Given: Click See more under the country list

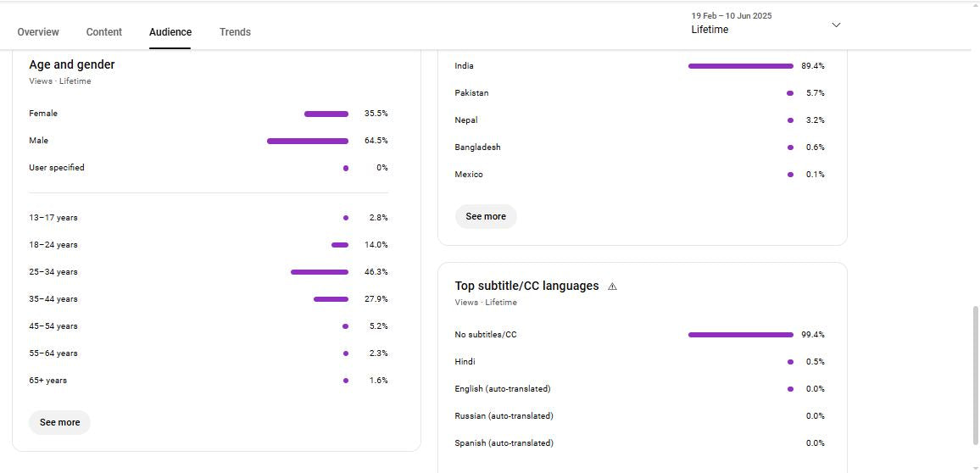Looking at the screenshot, I should 486,216.
